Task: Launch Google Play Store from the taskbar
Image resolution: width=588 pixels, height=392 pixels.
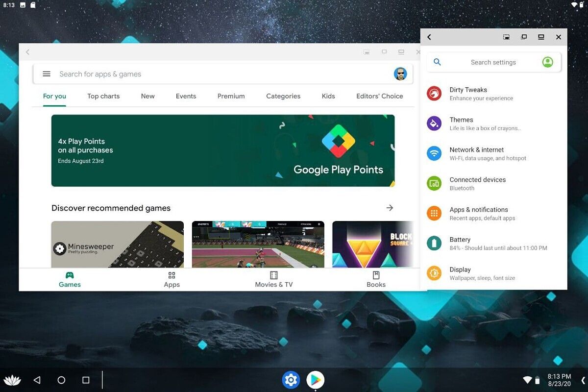Action: coord(315,380)
